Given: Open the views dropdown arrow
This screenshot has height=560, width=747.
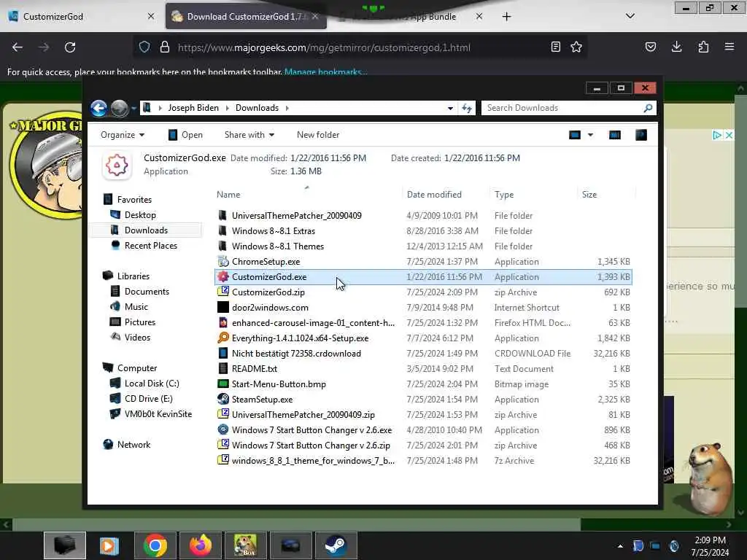Looking at the screenshot, I should pos(590,135).
